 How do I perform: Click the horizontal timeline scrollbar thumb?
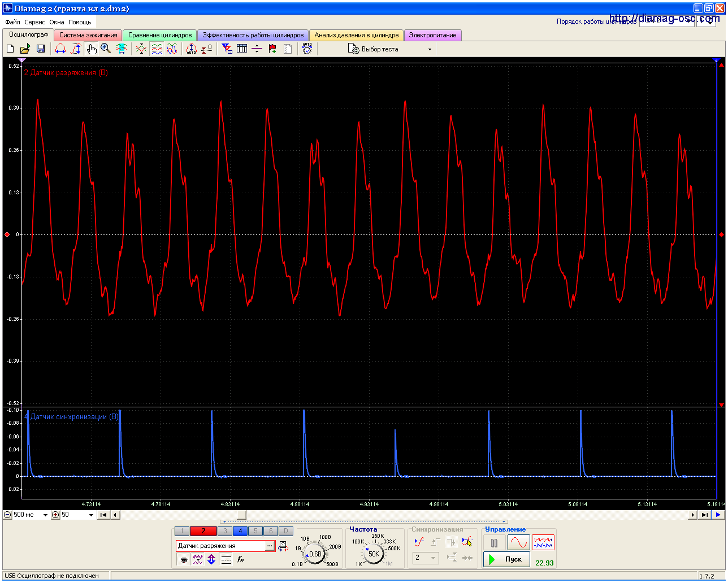(242, 515)
